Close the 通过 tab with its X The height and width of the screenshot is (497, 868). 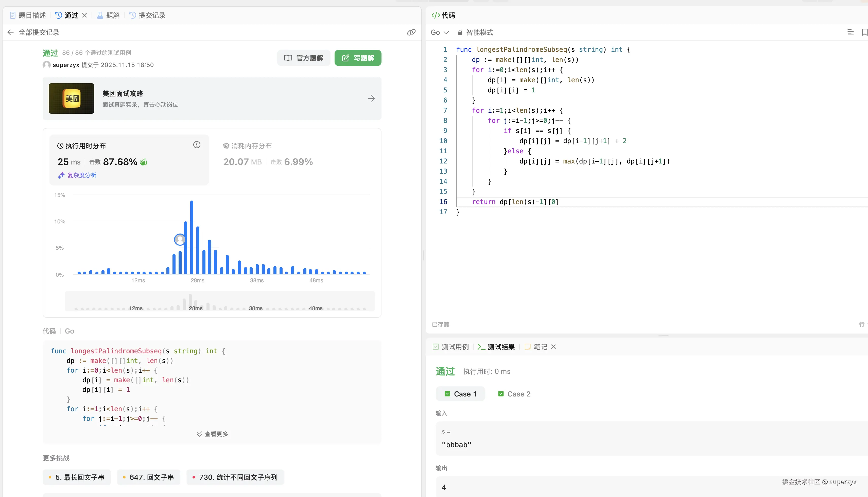(84, 15)
